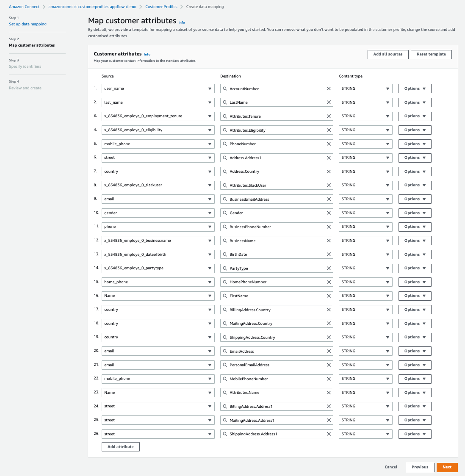
Task: Open the user_name source dropdown
Action: (158, 89)
